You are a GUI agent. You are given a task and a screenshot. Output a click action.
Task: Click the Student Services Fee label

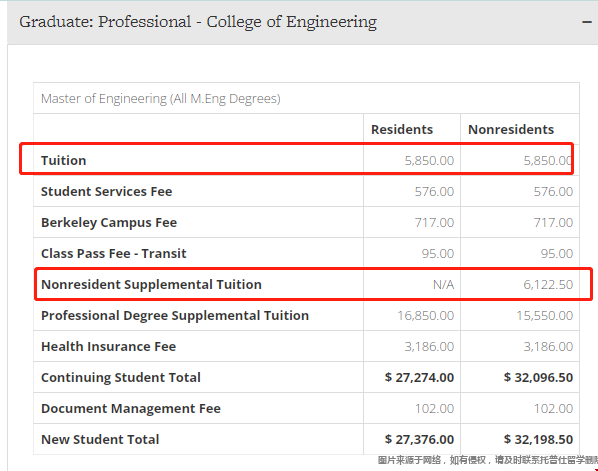tap(106, 191)
